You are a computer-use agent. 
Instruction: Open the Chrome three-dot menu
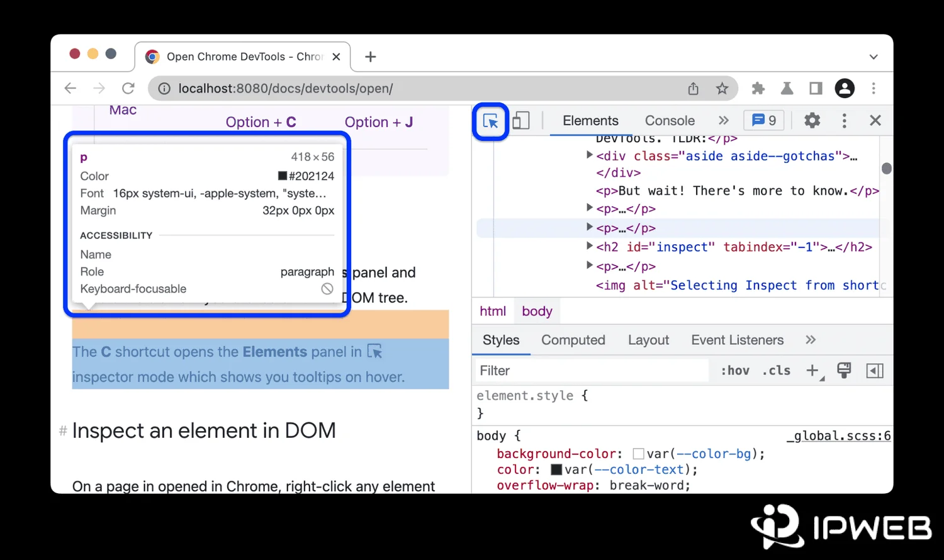tap(874, 89)
